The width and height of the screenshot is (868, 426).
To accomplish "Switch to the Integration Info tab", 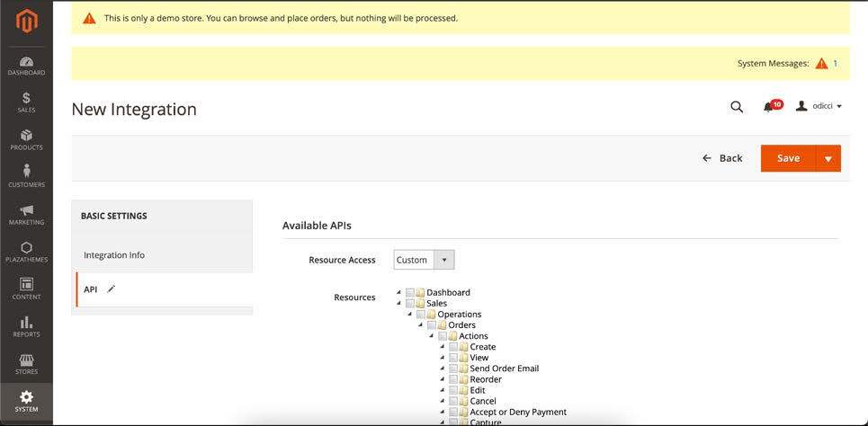I will [x=114, y=255].
